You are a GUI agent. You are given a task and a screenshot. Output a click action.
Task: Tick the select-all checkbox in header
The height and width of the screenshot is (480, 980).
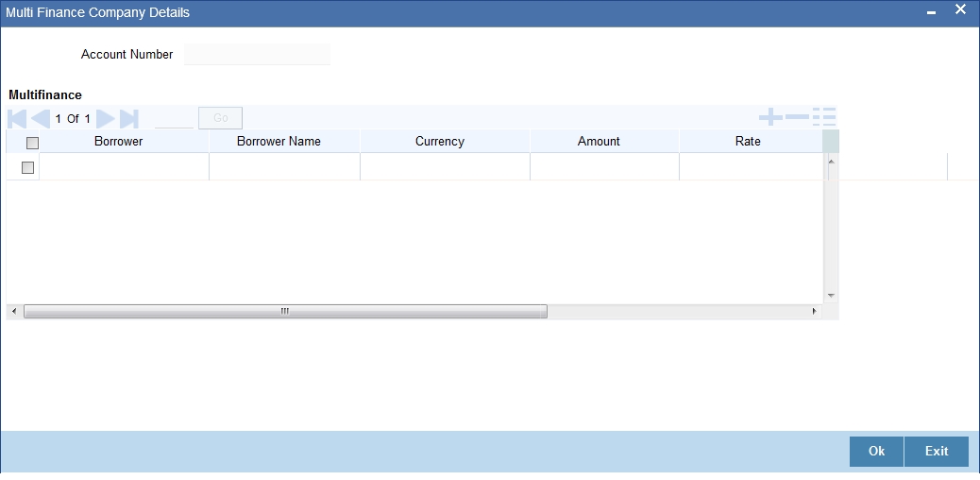point(32,144)
